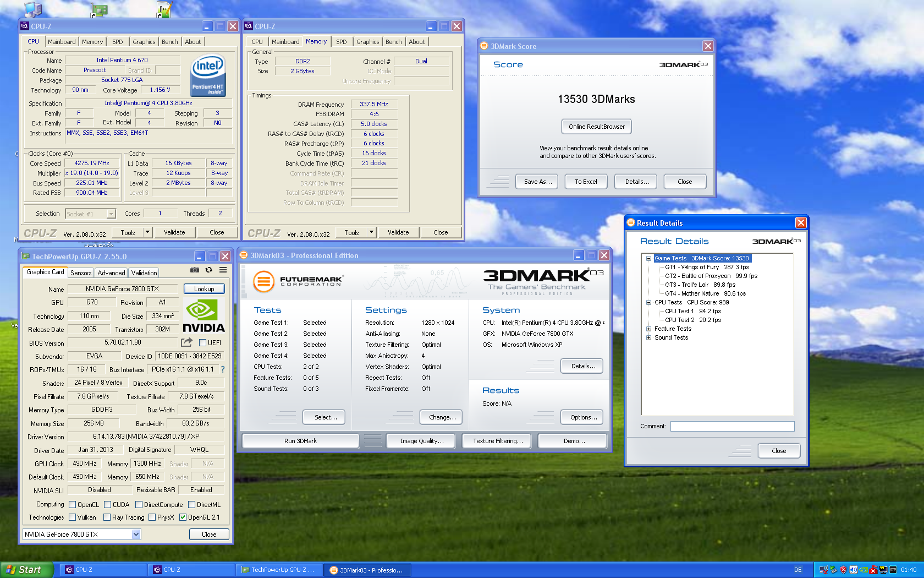Screen dimensions: 924x578
Task: Click the disconnected network tray icon
Action: [x=823, y=570]
